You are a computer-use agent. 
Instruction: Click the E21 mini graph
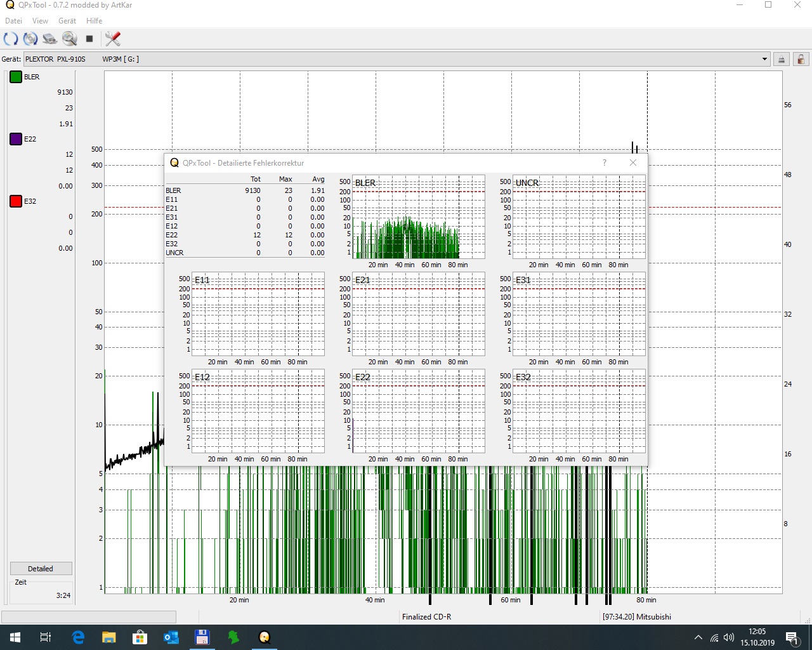click(418, 314)
